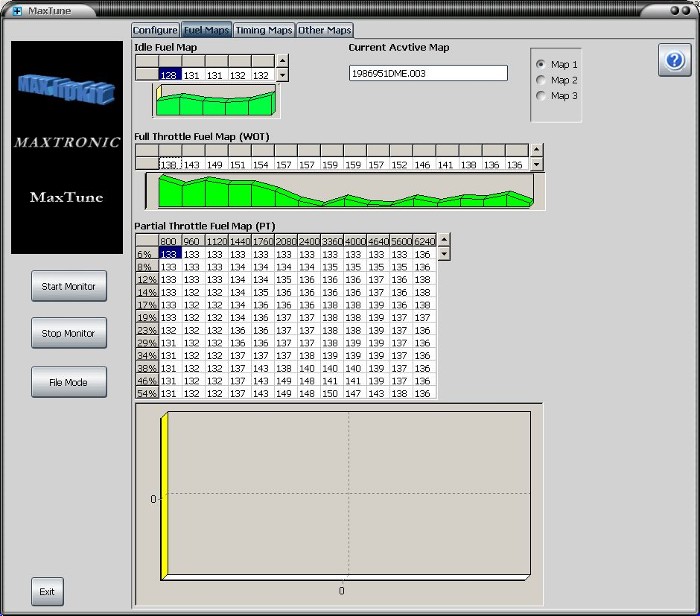This screenshot has width=700, height=616.
Task: Select the Map 2 radio button
Action: tap(542, 80)
